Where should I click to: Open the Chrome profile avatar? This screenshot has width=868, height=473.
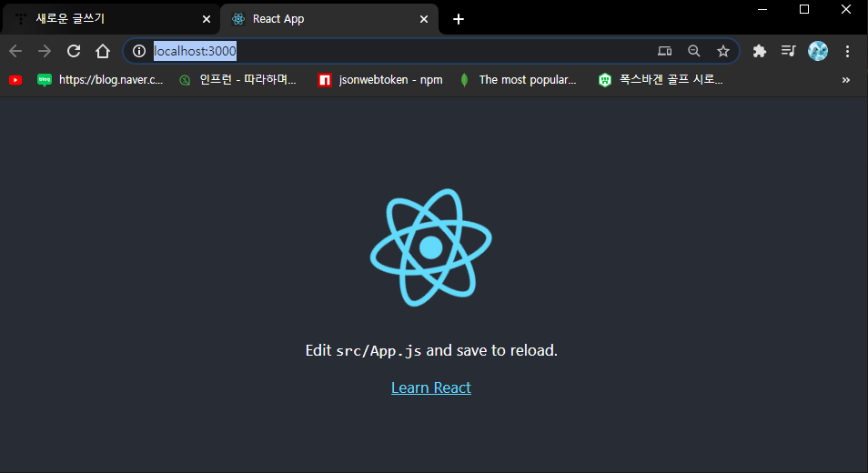818,51
